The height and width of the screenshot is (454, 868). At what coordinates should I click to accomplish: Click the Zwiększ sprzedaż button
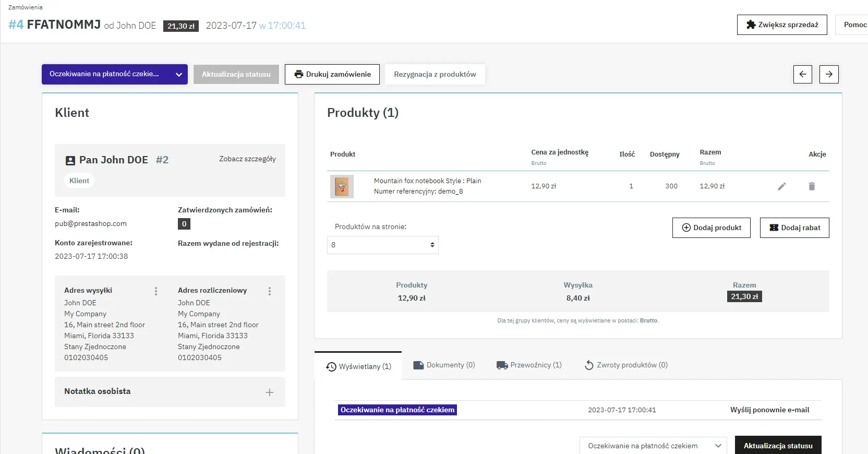(x=782, y=25)
